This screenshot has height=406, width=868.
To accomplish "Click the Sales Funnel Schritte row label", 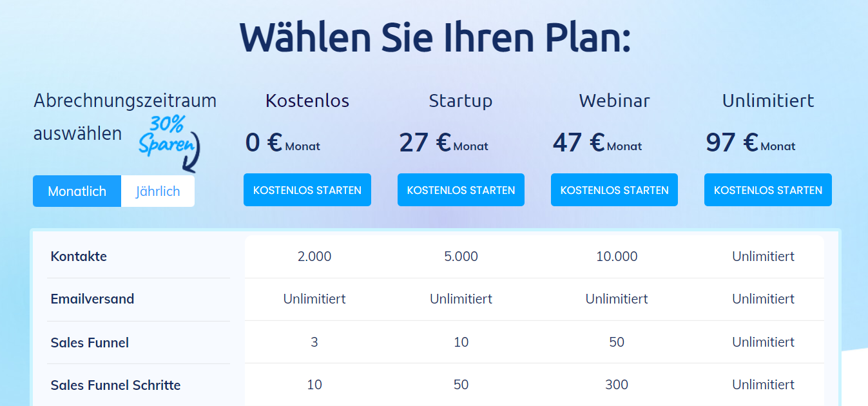I will point(115,385).
